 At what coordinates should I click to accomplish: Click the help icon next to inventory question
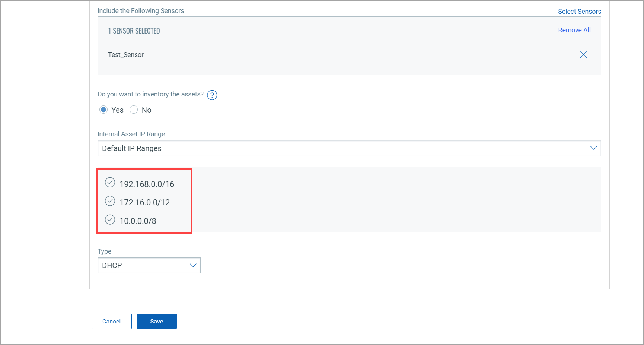coord(212,95)
